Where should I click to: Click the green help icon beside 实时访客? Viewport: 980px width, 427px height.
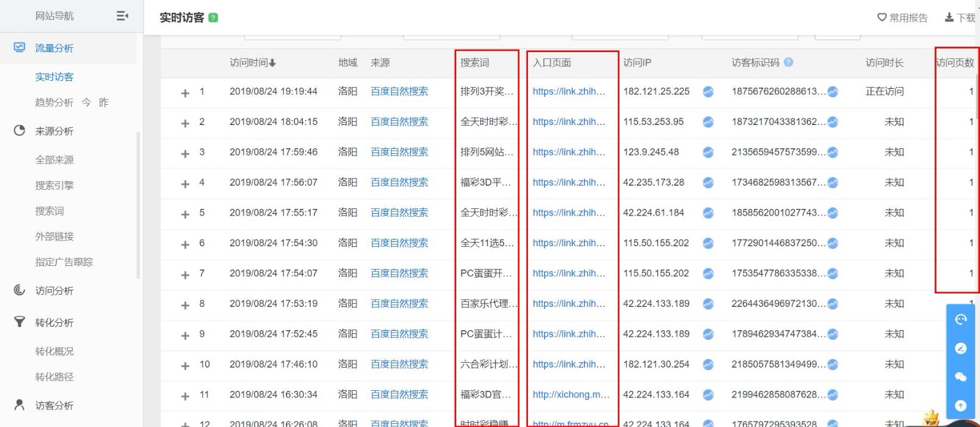[x=213, y=18]
